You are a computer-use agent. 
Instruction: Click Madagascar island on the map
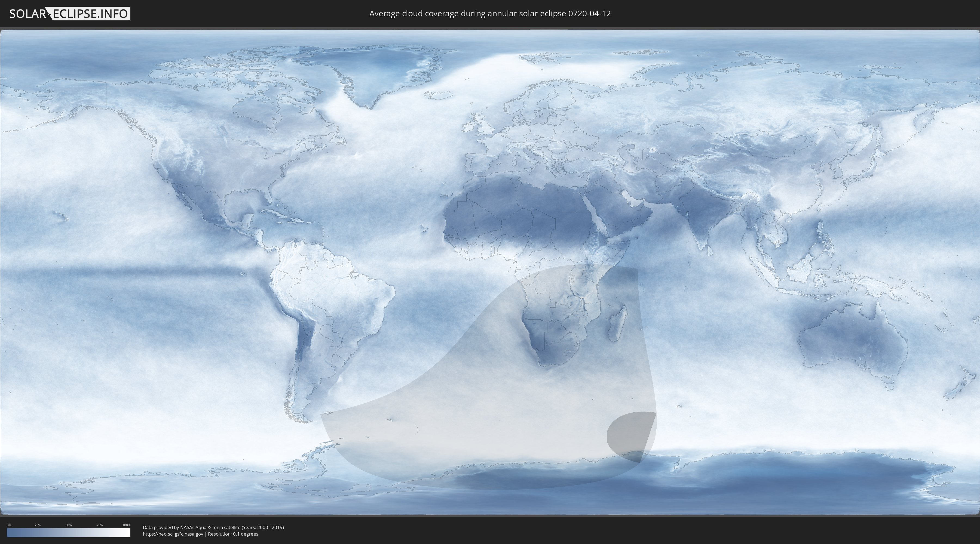click(617, 323)
